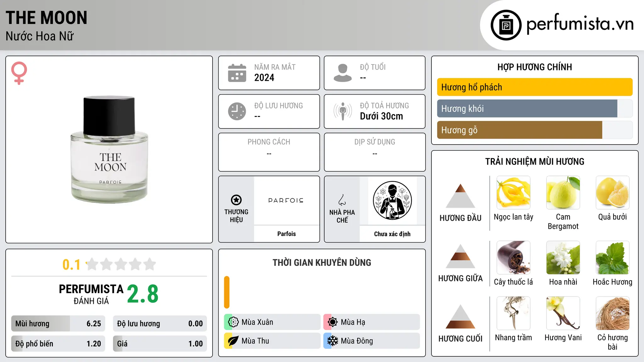This screenshot has height=362, width=644.
Task: Click the person icon beside Độ tuổi
Action: [x=343, y=73]
